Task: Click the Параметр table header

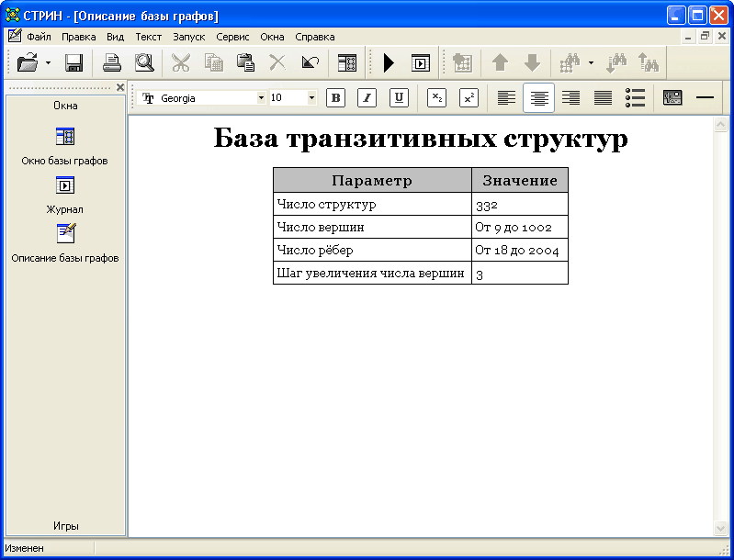Action: (372, 180)
